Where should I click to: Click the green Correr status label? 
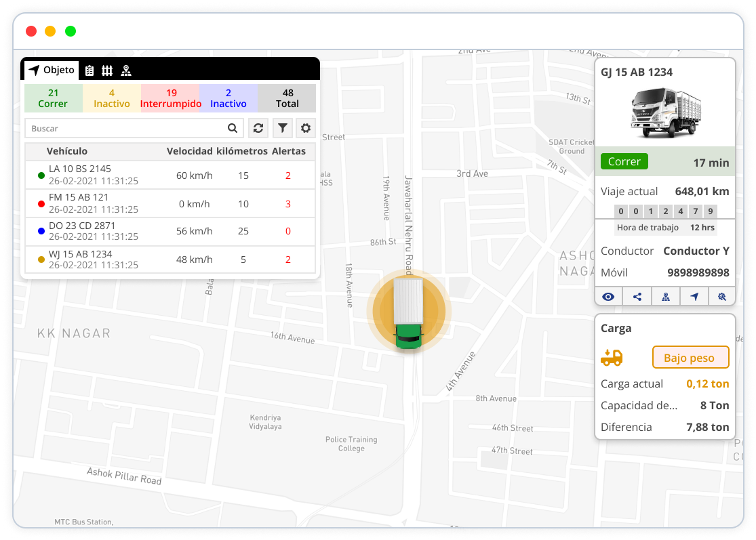[x=624, y=162]
